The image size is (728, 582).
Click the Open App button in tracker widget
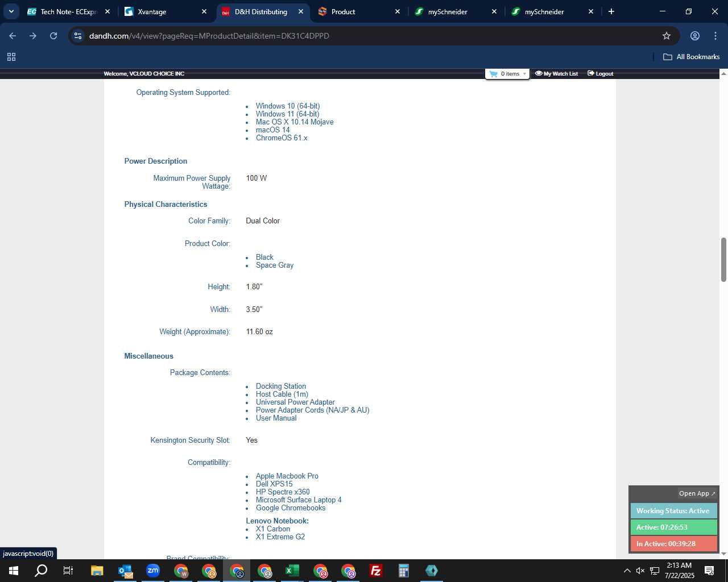click(697, 493)
